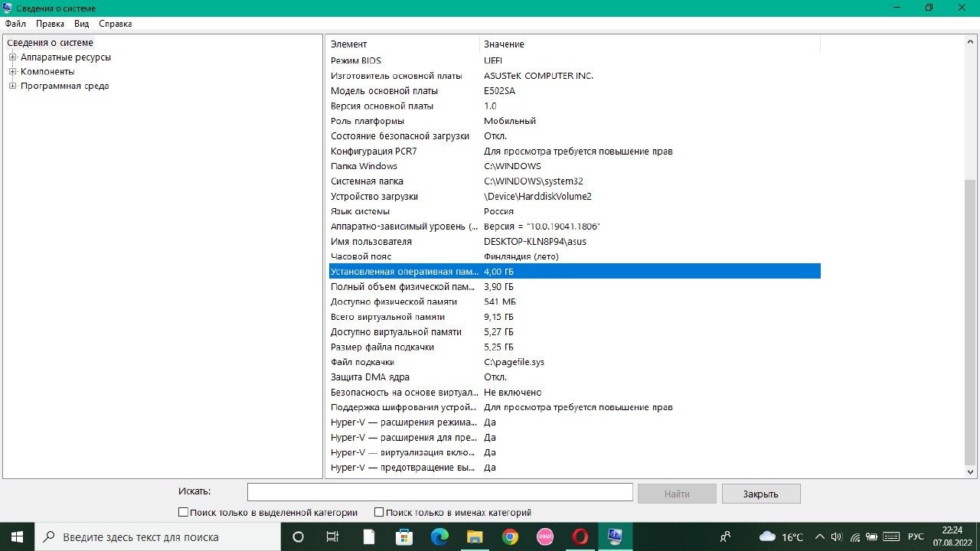Click scrollbar up arrow in details list
Viewport: 980px width, 551px height.
click(x=970, y=42)
